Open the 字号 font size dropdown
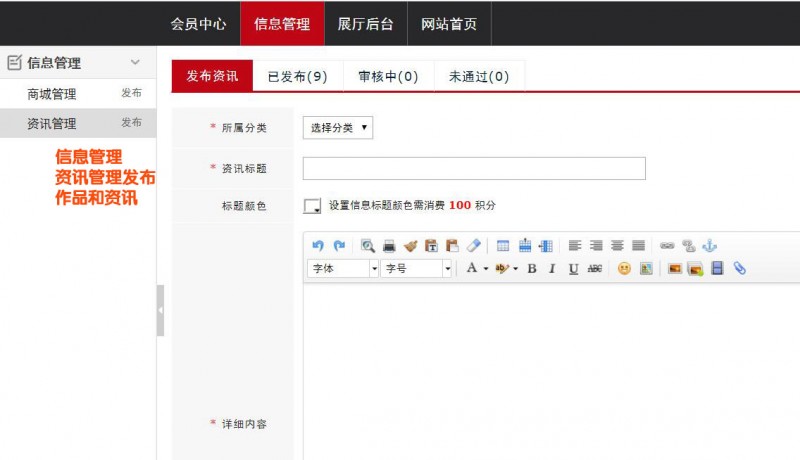 (418, 269)
